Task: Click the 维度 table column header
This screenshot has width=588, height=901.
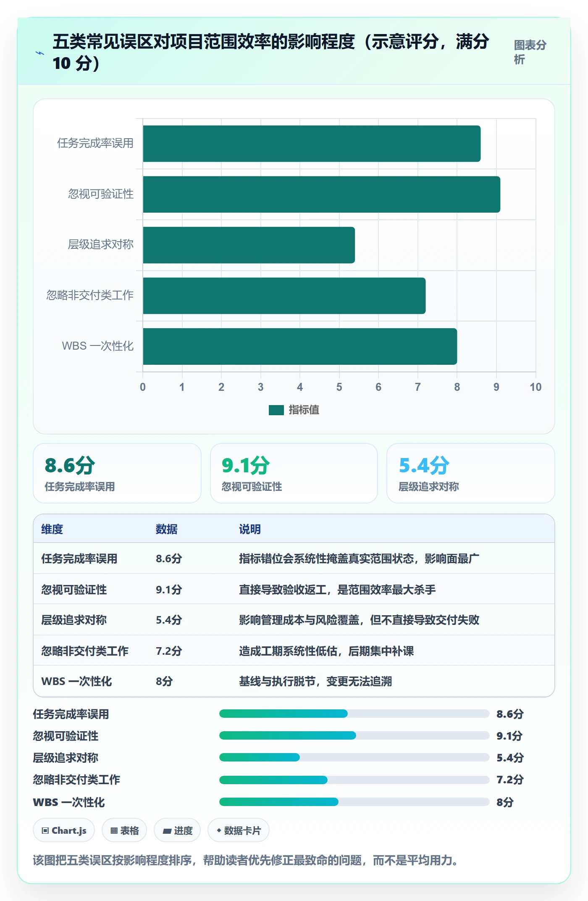Action: click(52, 529)
